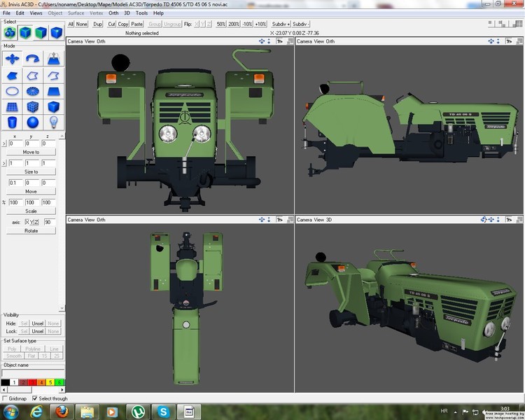Activate the Move mode arrows tool
This screenshot has height=420, width=525.
[x=12, y=59]
